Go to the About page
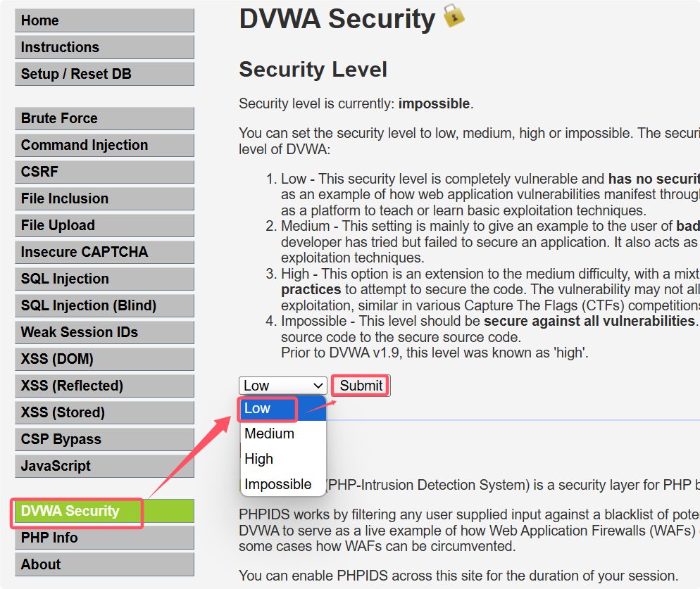Viewport: 700px width, 589px height. point(104,564)
